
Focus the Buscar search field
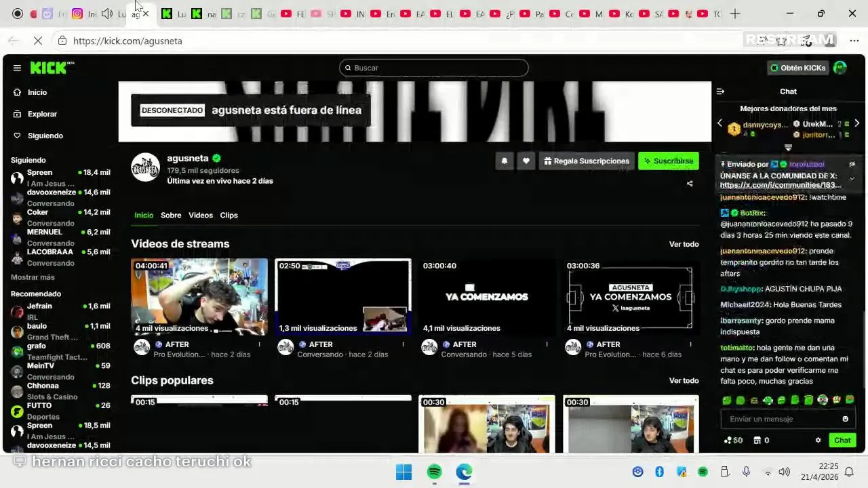434,68
